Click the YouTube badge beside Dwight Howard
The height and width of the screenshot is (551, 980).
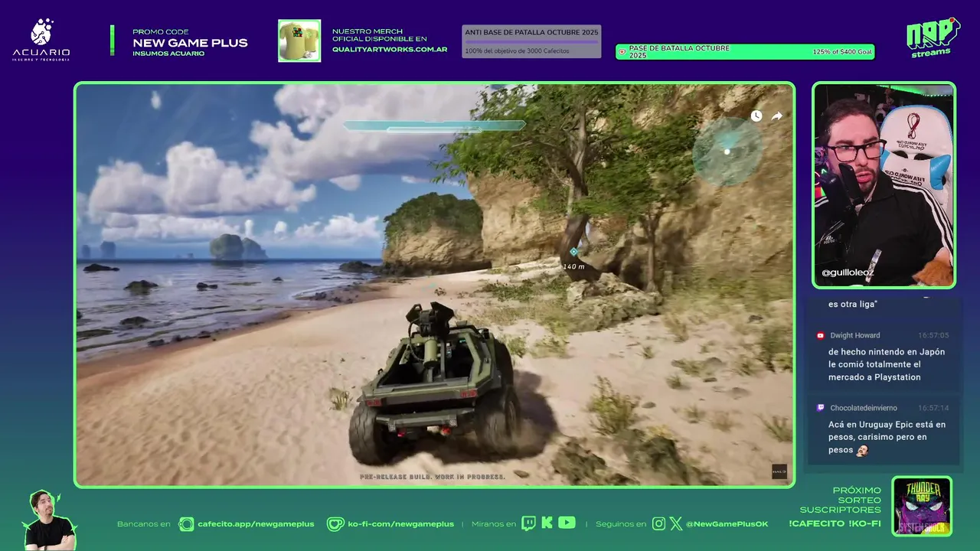(821, 335)
